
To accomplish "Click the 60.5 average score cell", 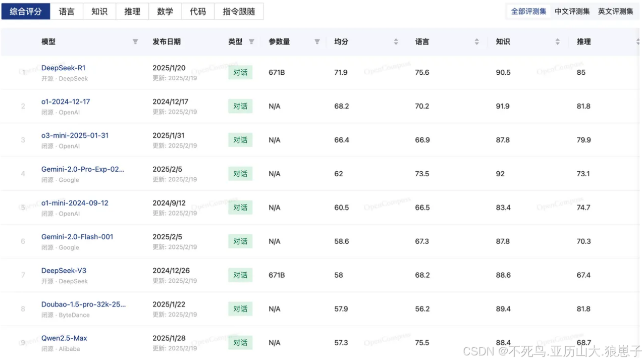I will pos(341,208).
